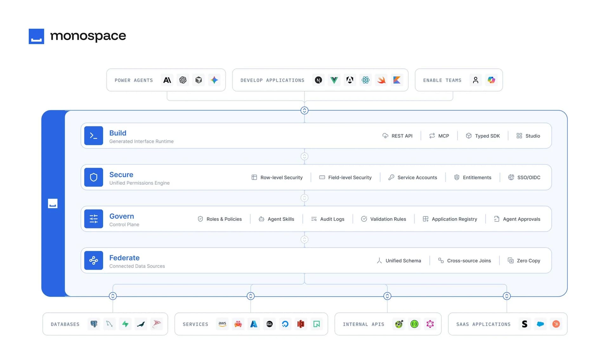This screenshot has height=364, width=609.
Task: Click the Copilot icon in Enable Teams
Action: tap(491, 80)
